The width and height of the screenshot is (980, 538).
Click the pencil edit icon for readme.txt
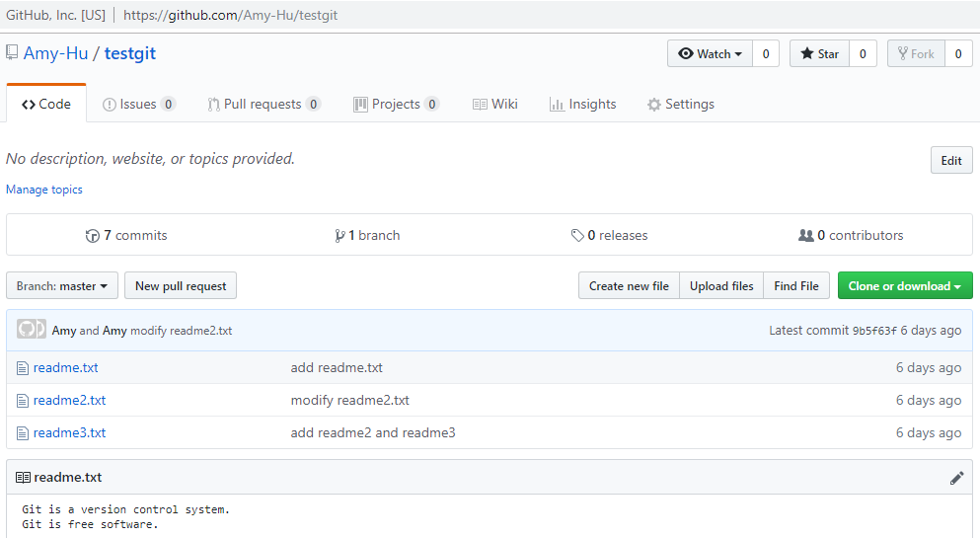tap(957, 478)
